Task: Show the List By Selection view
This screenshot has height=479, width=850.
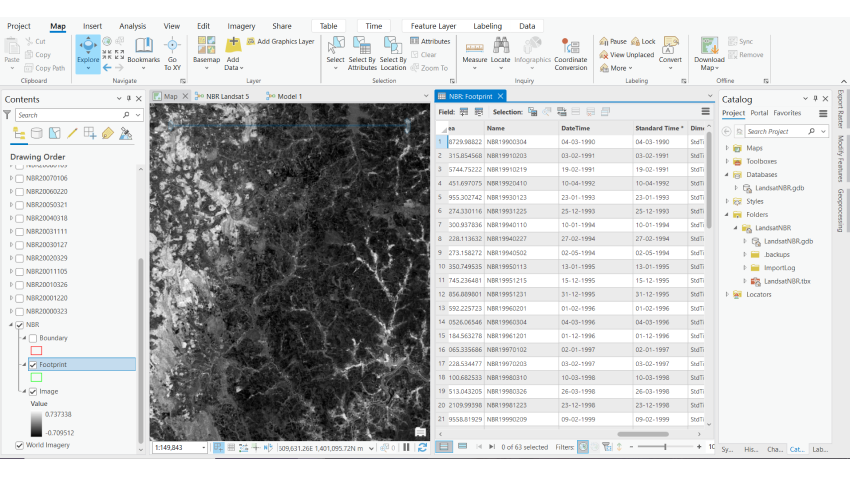Action: pos(55,133)
